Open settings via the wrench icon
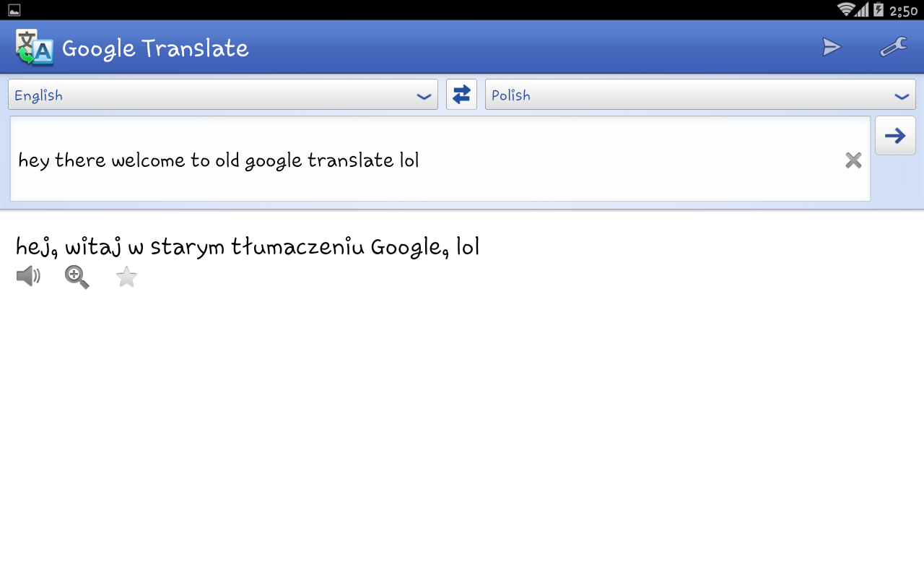The image size is (924, 578). (x=893, y=48)
